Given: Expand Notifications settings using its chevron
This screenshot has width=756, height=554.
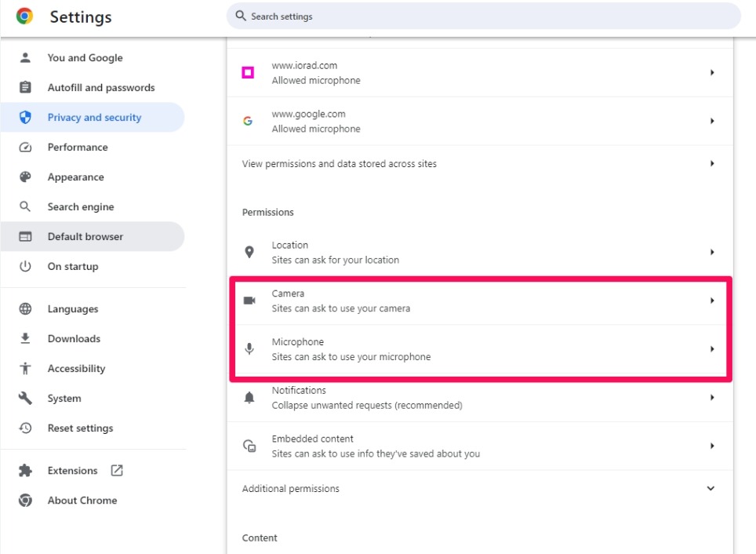Looking at the screenshot, I should [712, 397].
